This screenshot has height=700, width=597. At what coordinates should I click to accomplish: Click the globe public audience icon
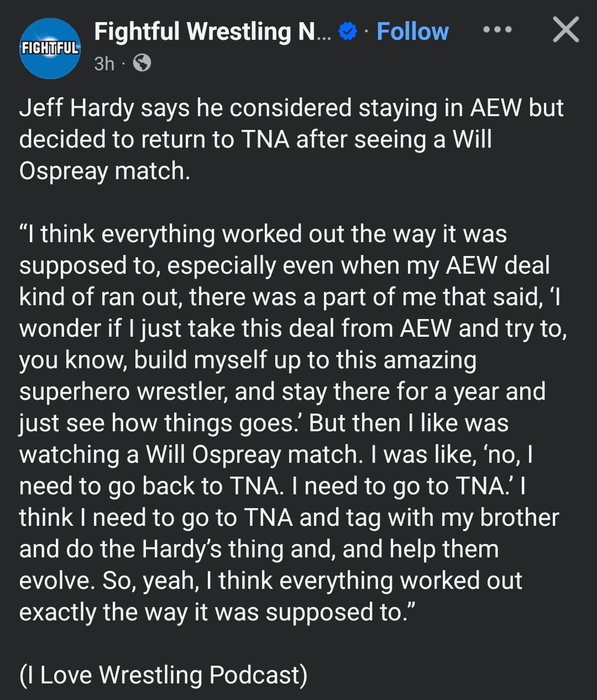click(142, 64)
